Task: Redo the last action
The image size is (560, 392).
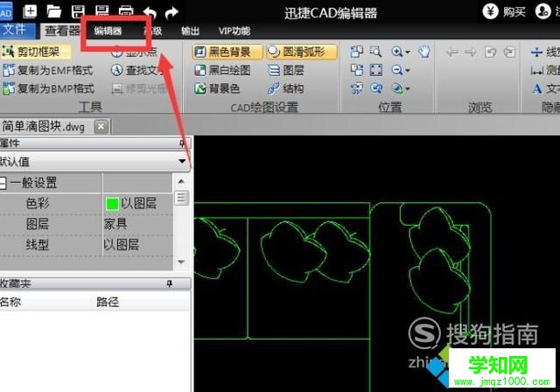Action: [x=171, y=13]
